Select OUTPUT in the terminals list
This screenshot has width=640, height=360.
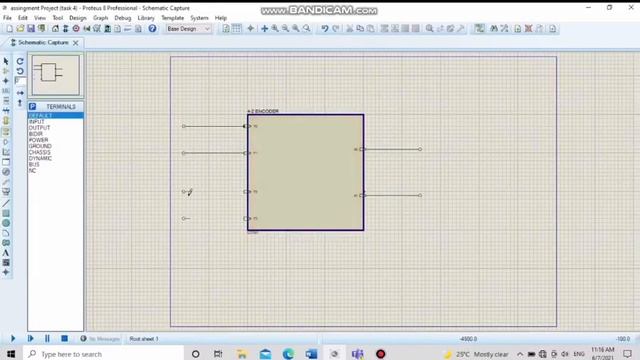(39, 128)
